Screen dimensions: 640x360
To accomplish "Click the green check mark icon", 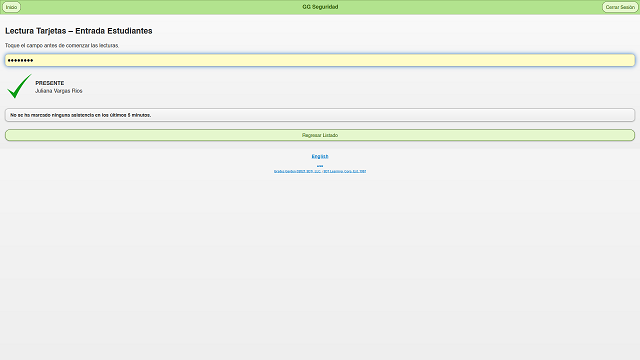I will click(19, 86).
